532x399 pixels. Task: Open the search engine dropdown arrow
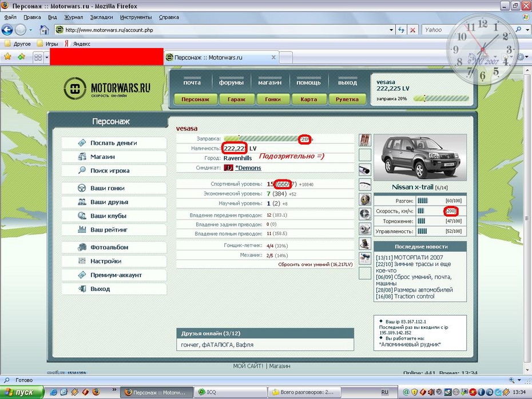point(527,30)
